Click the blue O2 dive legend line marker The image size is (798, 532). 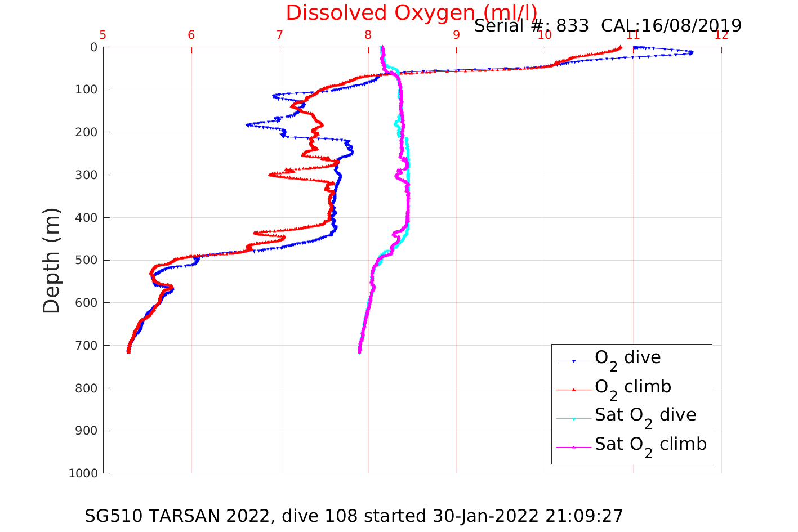[x=574, y=361]
